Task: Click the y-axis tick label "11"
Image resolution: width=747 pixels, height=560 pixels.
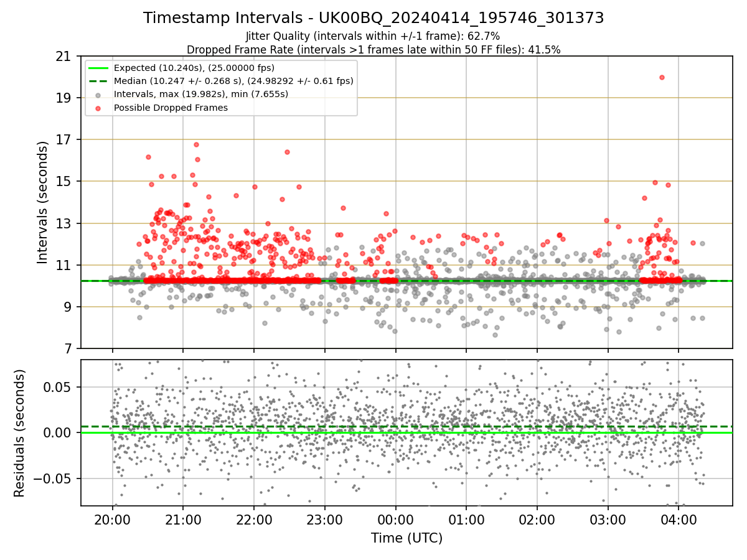Action: click(63, 266)
